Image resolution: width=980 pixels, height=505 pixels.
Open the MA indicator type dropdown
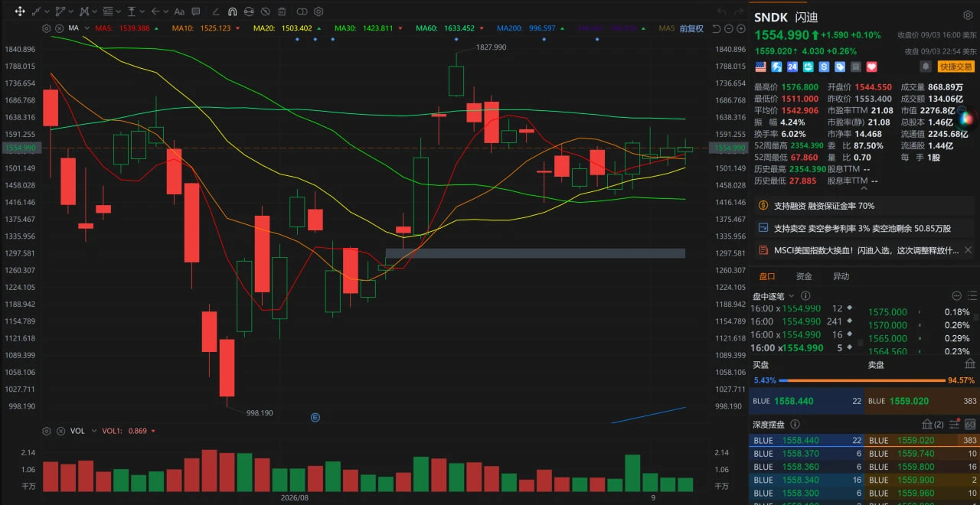(x=87, y=28)
